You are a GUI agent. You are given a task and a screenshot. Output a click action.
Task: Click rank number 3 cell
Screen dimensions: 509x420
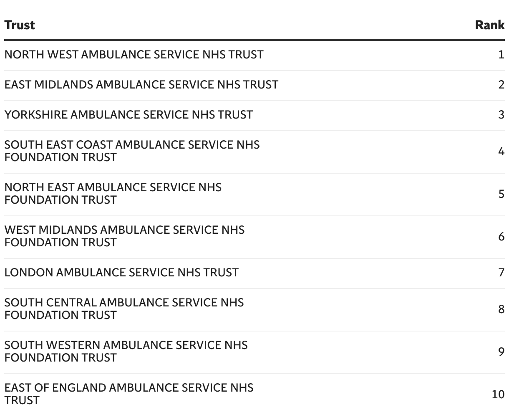point(501,115)
